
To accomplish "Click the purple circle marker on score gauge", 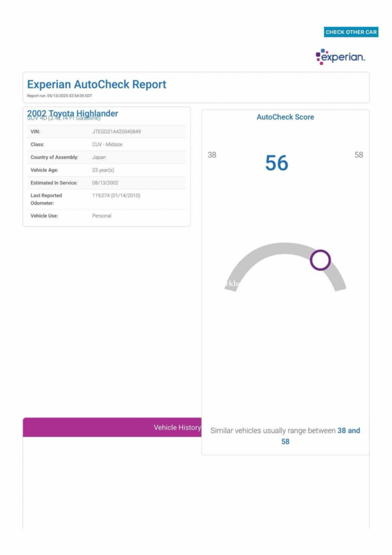I will [x=320, y=260].
